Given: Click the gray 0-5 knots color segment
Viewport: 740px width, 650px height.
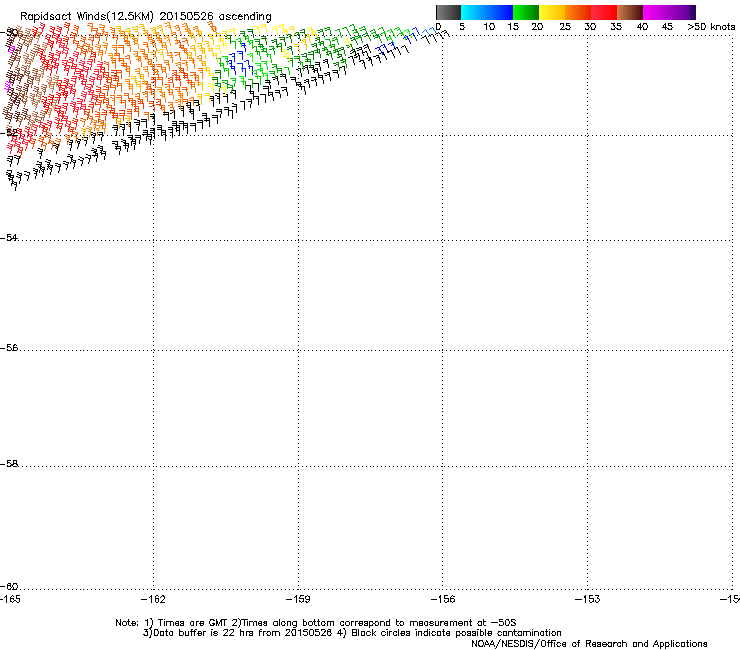Looking at the screenshot, I should click(448, 12).
